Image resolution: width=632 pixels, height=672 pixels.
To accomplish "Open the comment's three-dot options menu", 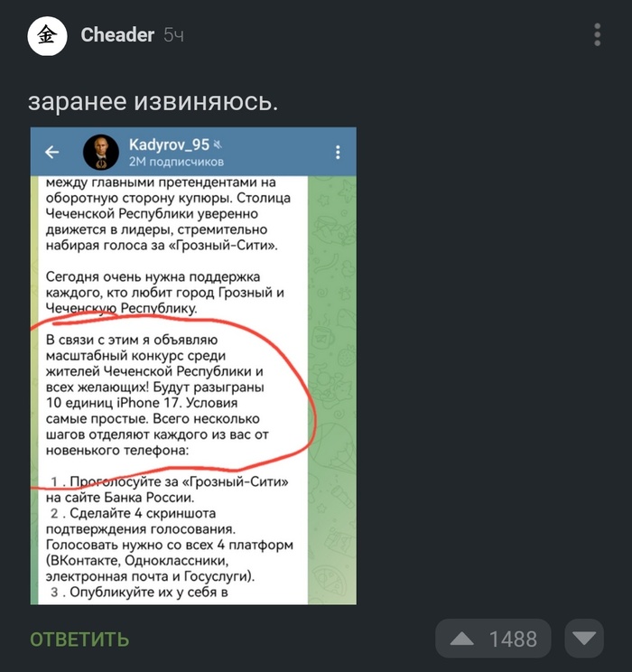I will click(598, 34).
